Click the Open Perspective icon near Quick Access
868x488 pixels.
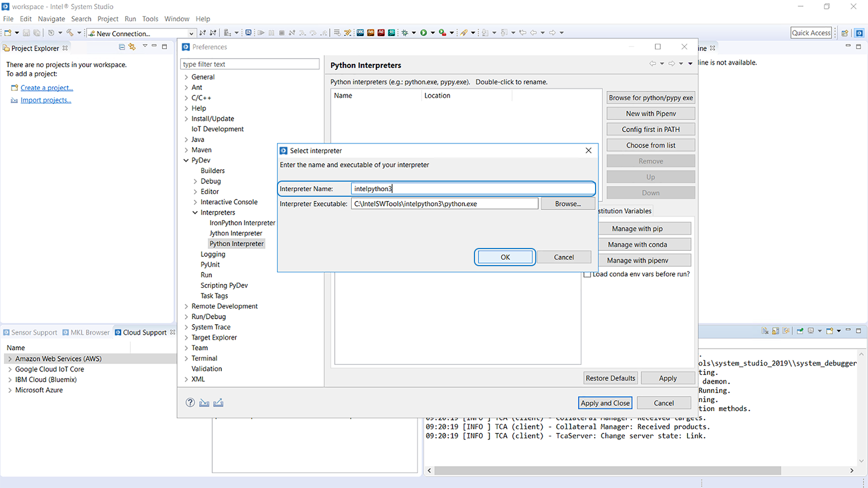845,33
